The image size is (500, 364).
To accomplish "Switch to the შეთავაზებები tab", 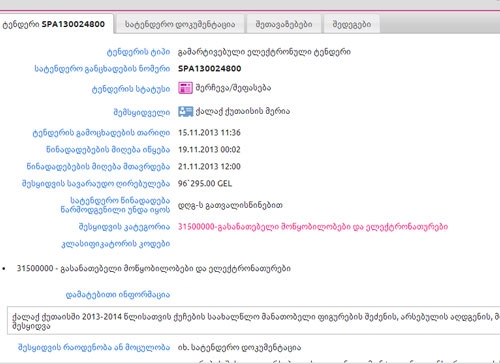I will tap(284, 24).
